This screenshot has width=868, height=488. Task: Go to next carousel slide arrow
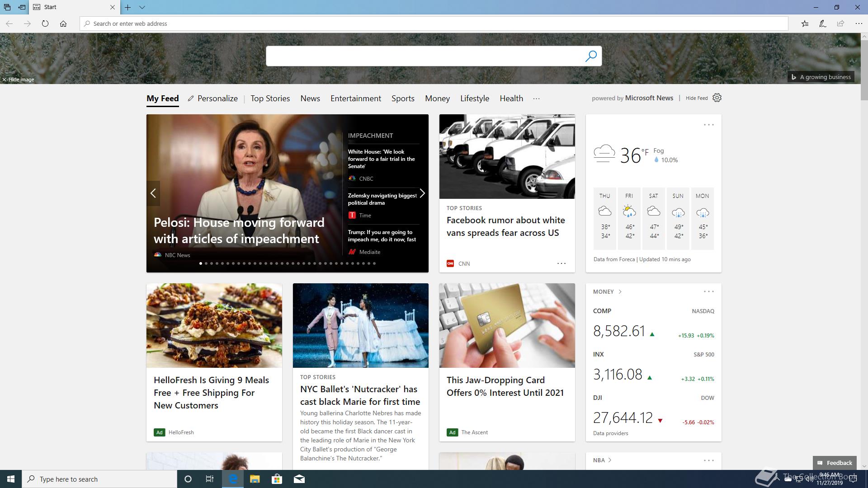(422, 193)
